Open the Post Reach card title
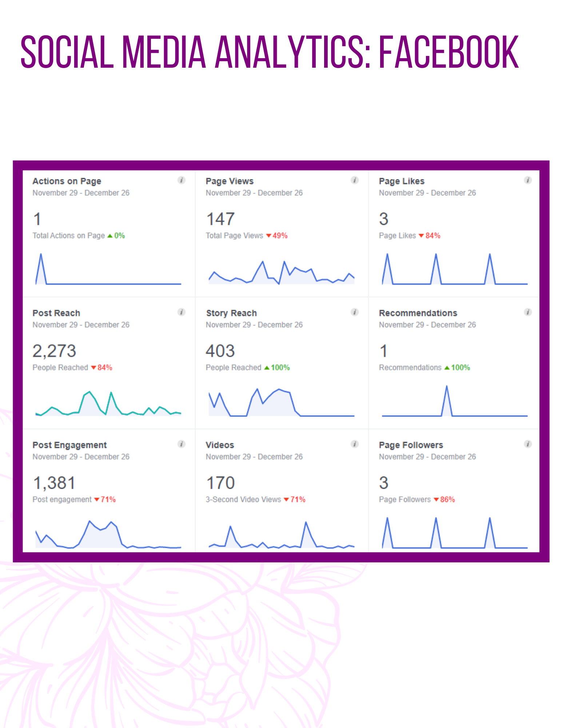The image size is (562, 728). tap(56, 313)
